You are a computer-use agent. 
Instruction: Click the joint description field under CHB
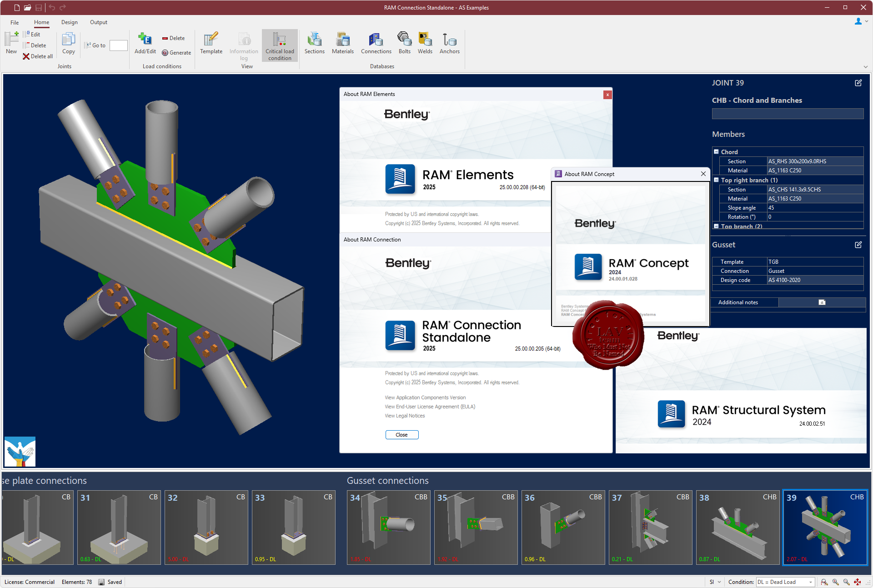pos(788,114)
